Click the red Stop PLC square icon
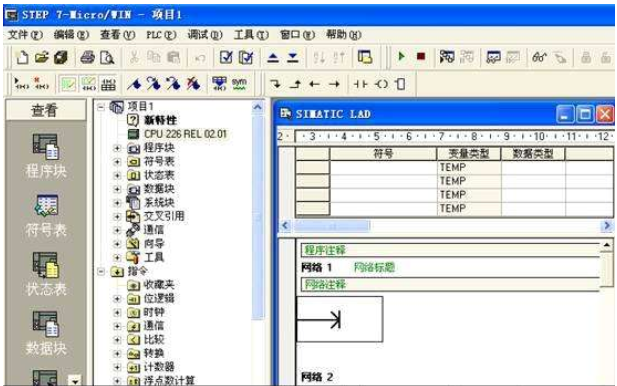This screenshot has height=386, width=617. coord(421,57)
